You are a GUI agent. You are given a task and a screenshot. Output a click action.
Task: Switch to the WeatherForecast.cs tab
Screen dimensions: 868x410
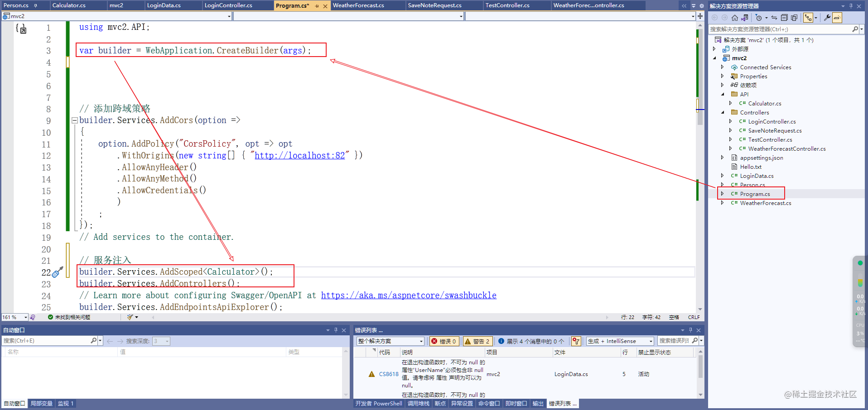coord(358,5)
